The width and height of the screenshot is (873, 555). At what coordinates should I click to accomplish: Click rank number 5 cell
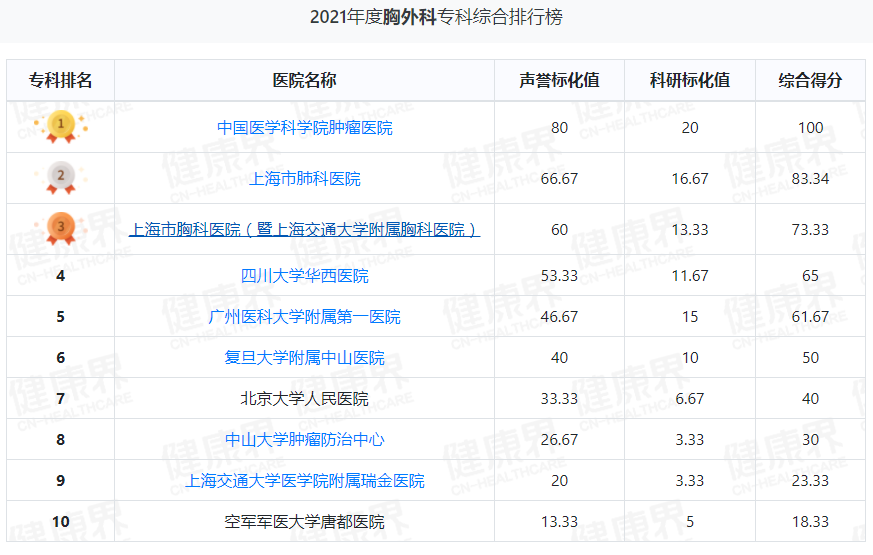point(61,317)
